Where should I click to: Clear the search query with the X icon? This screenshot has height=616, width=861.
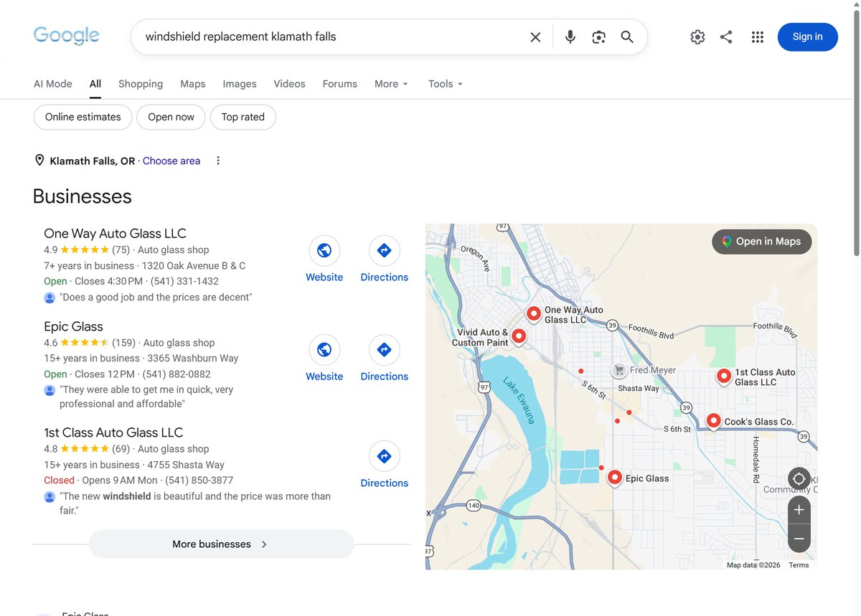click(x=535, y=37)
